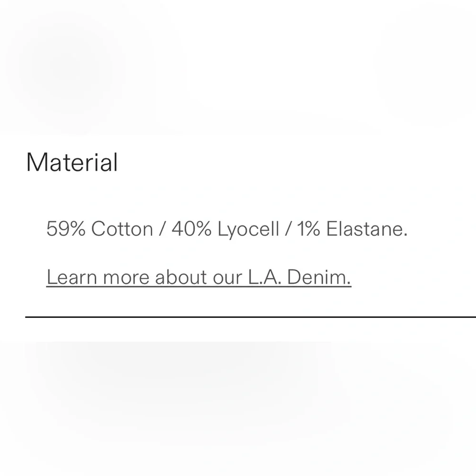Click the 1% value before Elastane
Image resolution: width=476 pixels, height=476 pixels.
[x=309, y=229]
